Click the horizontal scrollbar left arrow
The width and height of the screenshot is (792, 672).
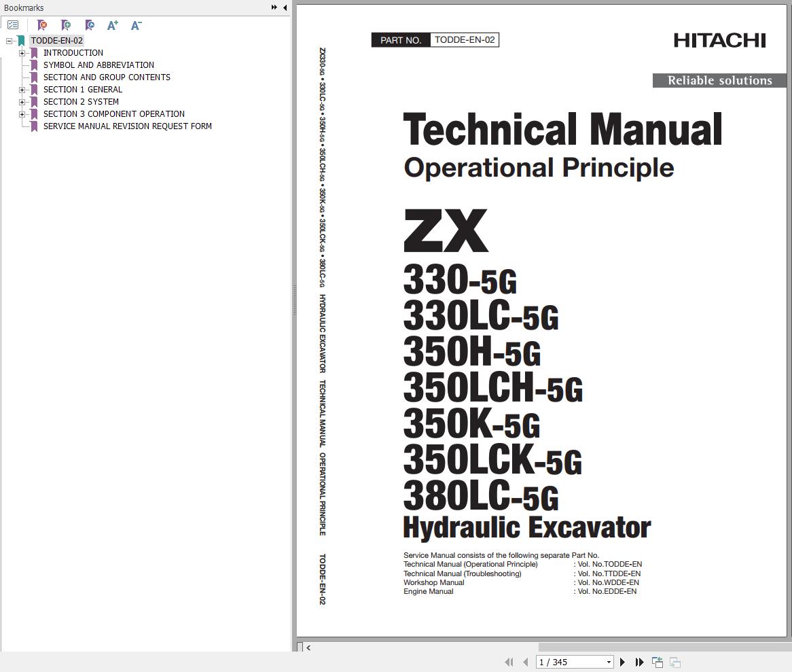308,648
